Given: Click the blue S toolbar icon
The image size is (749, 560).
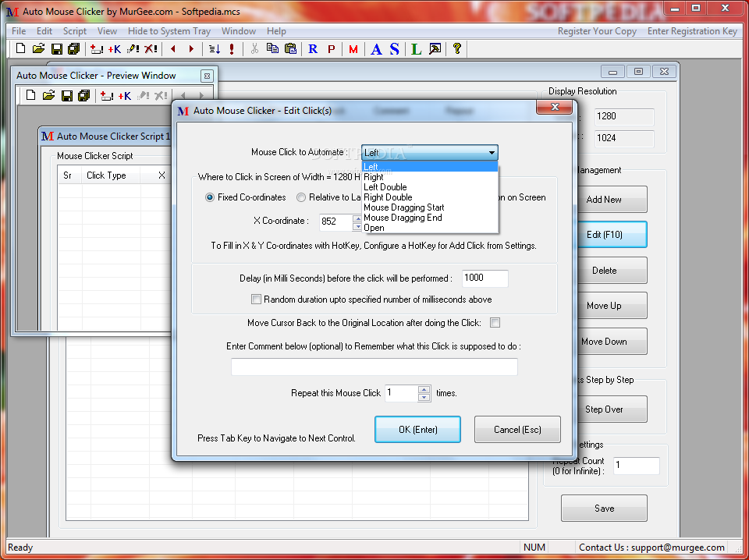Looking at the screenshot, I should (x=394, y=48).
